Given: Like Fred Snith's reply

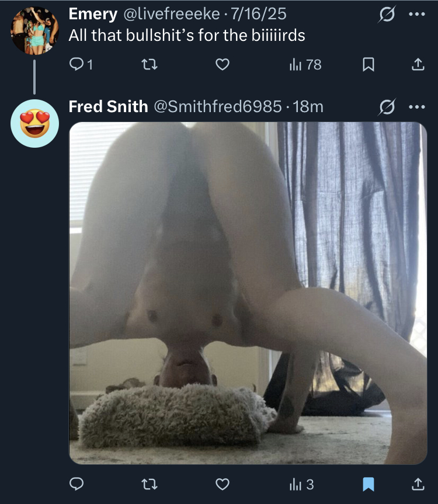Looking at the screenshot, I should coord(223,484).
